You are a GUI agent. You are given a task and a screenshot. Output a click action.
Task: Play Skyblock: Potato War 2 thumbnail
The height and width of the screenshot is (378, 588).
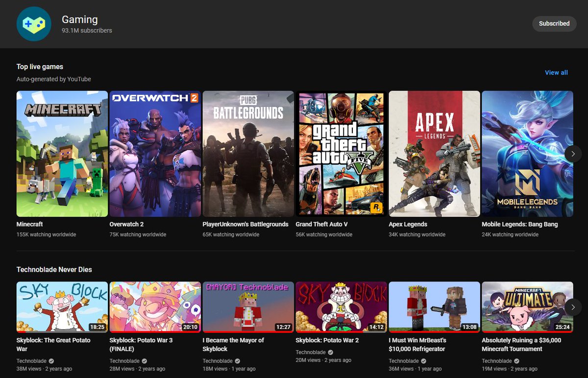click(x=342, y=307)
